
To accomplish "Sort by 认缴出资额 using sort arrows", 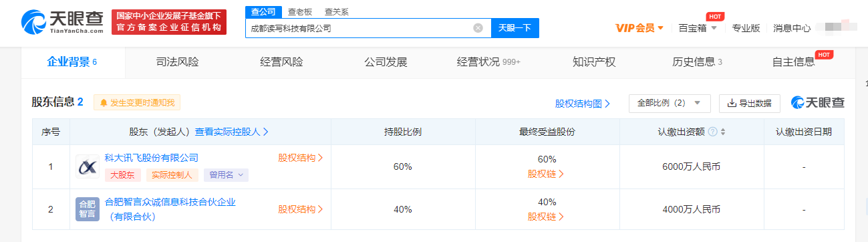I will (723, 132).
